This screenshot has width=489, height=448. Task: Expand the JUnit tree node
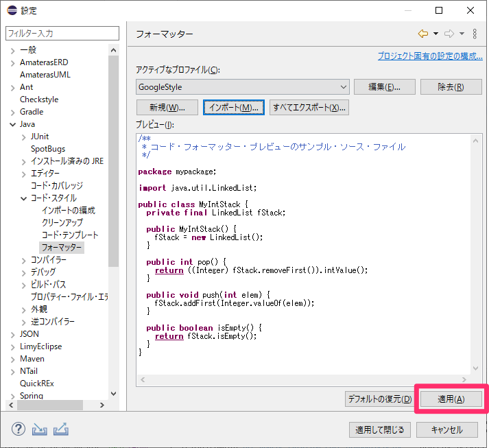pos(24,137)
